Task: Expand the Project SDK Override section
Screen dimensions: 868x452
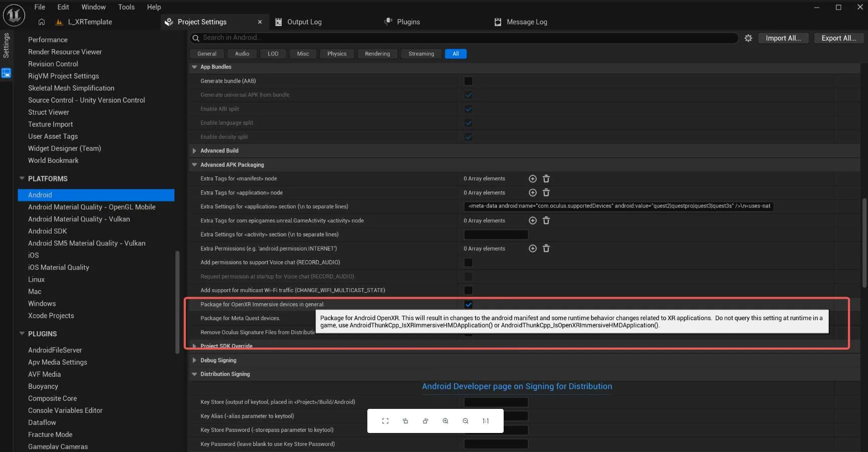Action: [194, 346]
